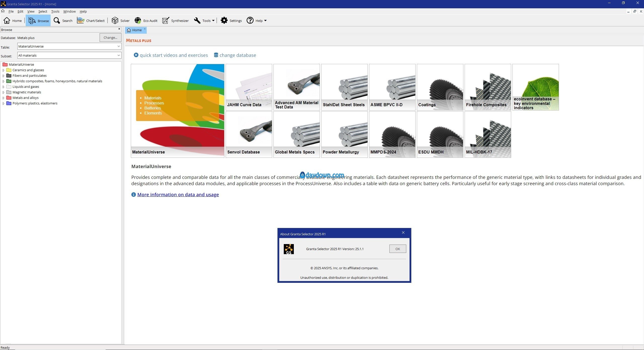Click OK in the About dialog

(397, 249)
